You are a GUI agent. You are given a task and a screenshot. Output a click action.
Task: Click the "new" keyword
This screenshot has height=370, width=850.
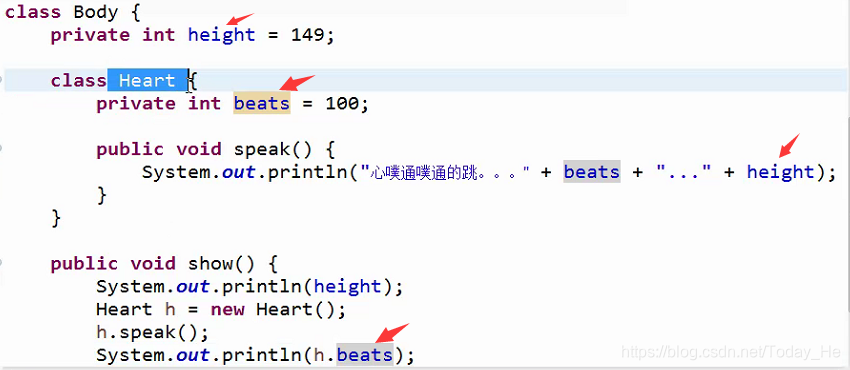228,310
